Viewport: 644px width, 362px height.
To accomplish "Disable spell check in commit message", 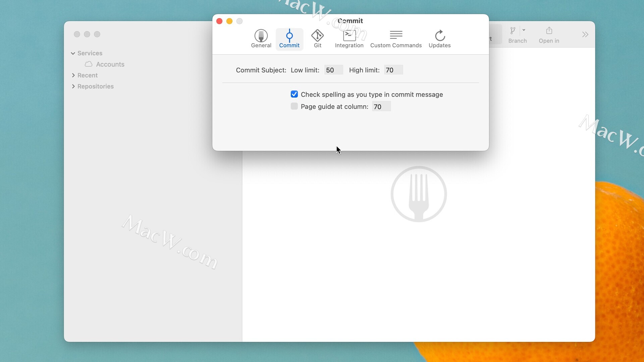I will coord(294,94).
